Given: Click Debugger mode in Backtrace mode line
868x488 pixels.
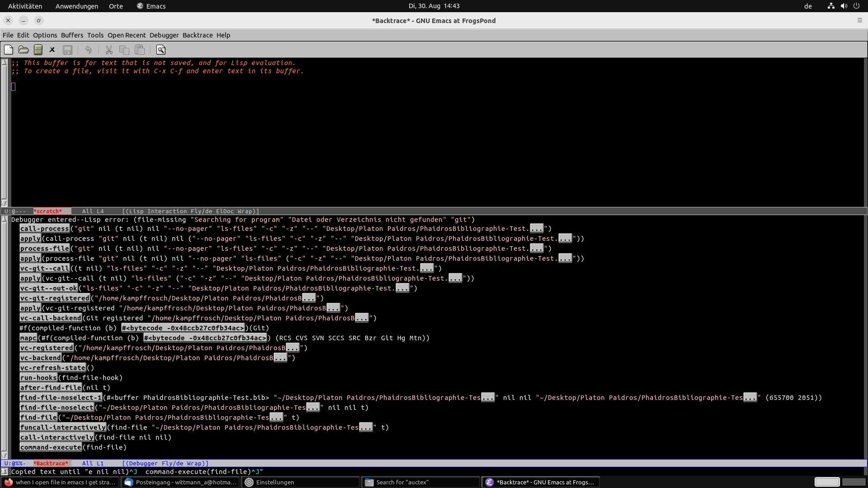Looking at the screenshot, I should tap(144, 464).
